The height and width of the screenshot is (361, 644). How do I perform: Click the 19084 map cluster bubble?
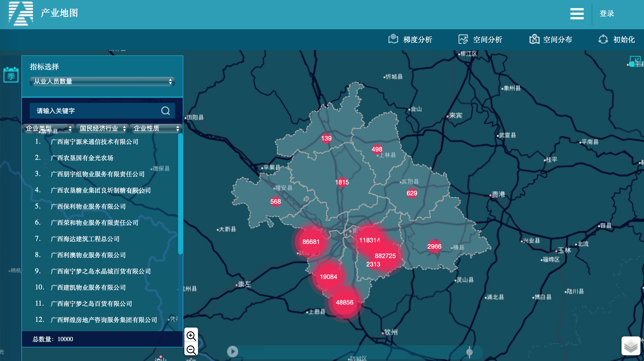coord(329,277)
